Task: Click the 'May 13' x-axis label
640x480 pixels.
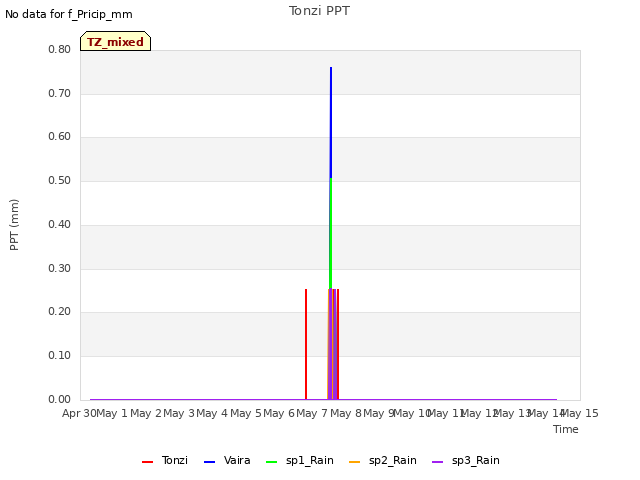Action: (x=512, y=413)
